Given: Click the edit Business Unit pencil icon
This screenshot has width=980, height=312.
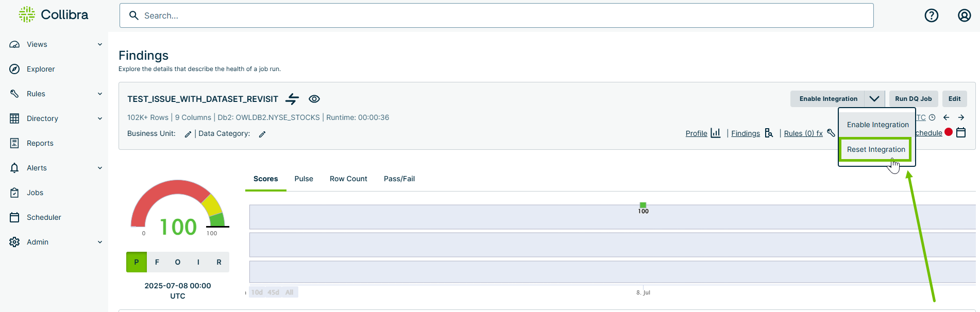Looking at the screenshot, I should (x=188, y=134).
